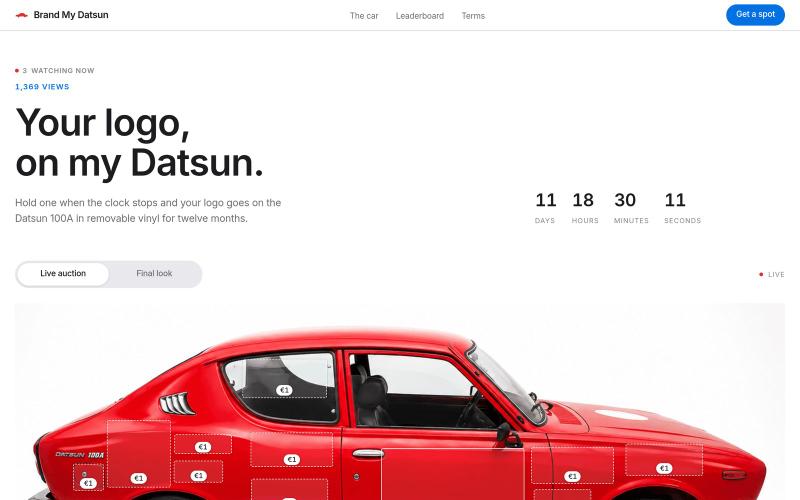The image size is (800, 500).
Task: Select the tall €1 spot on the rear fender
Action: [139, 454]
